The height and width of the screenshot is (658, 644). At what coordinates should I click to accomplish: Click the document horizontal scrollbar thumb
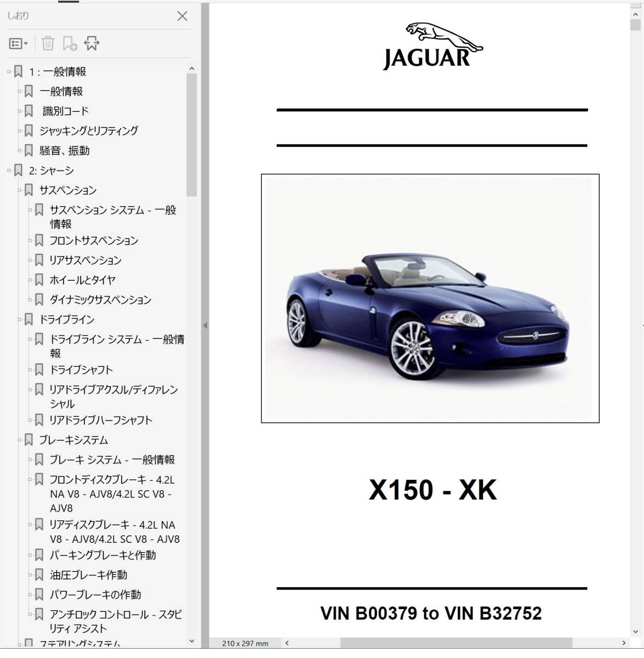[456, 643]
